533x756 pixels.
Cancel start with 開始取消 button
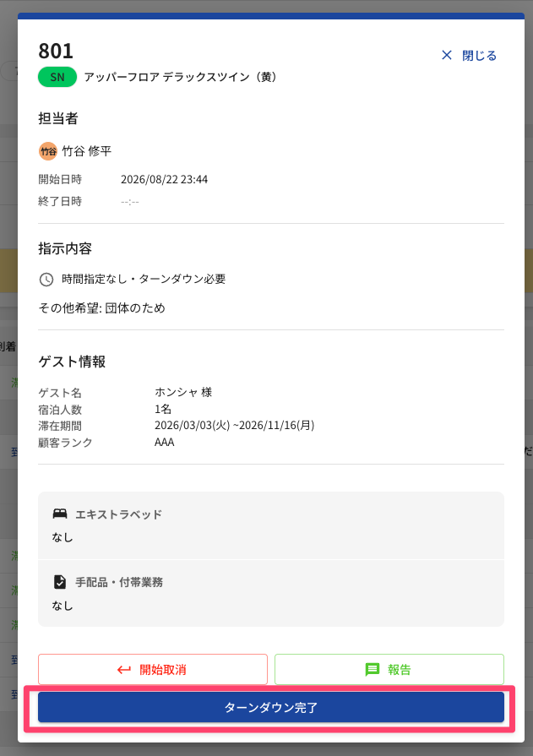[x=152, y=669]
